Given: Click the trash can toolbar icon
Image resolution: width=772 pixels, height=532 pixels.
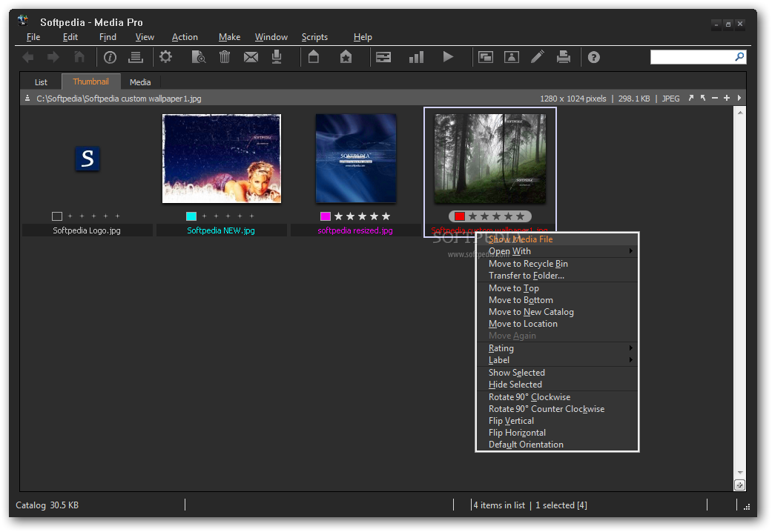Looking at the screenshot, I should tap(225, 57).
